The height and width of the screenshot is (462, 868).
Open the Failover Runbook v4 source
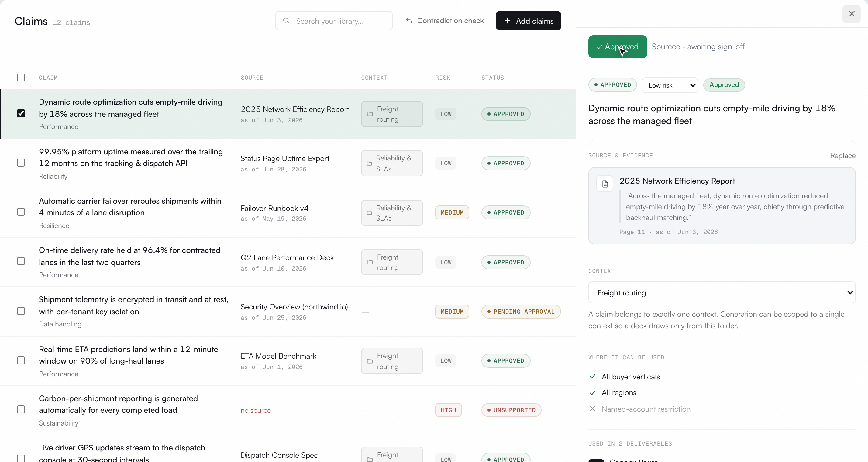[274, 208]
